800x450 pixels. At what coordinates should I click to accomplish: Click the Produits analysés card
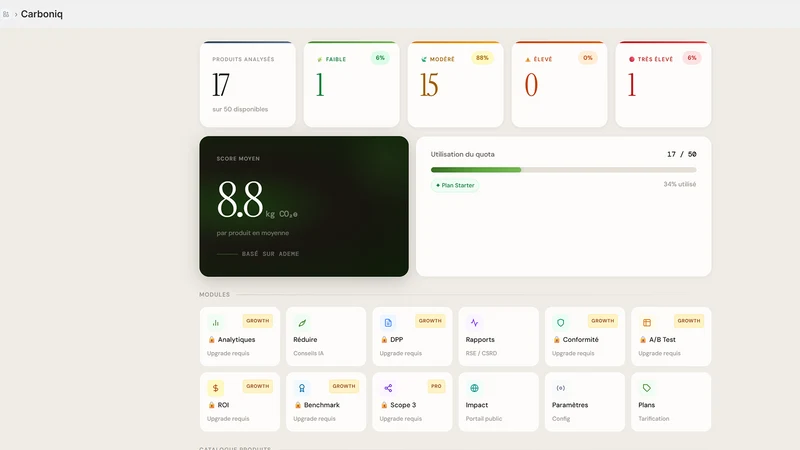coord(247,84)
